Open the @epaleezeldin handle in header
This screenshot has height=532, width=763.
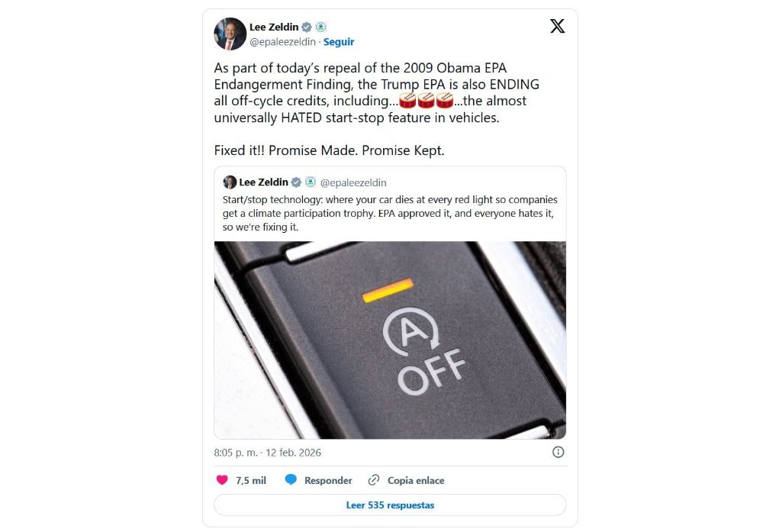coord(283,42)
